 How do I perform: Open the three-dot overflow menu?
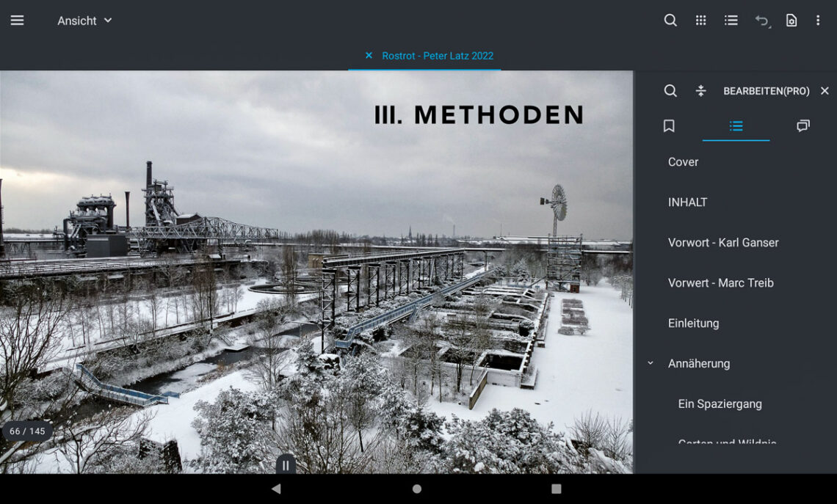pos(818,21)
